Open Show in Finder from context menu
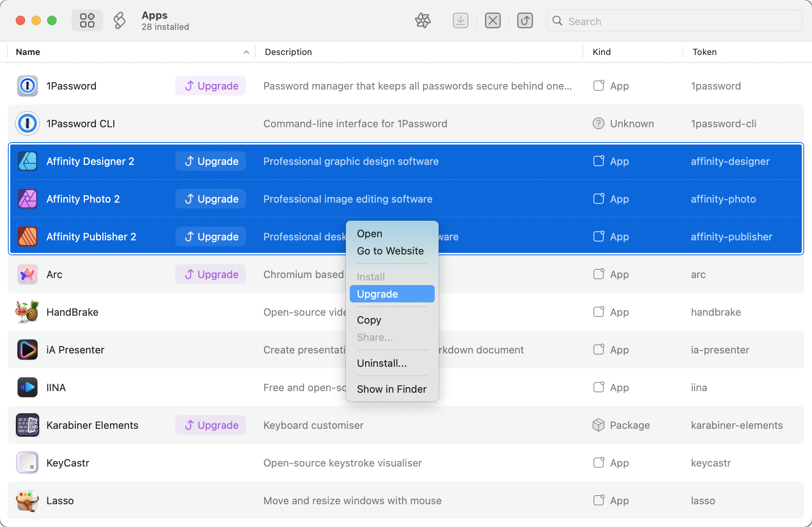 point(392,389)
